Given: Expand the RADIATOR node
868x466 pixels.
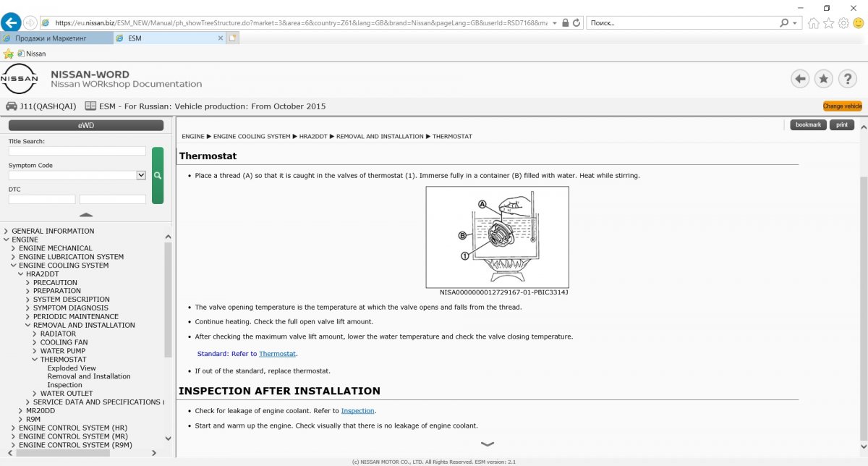Looking at the screenshot, I should (35, 334).
